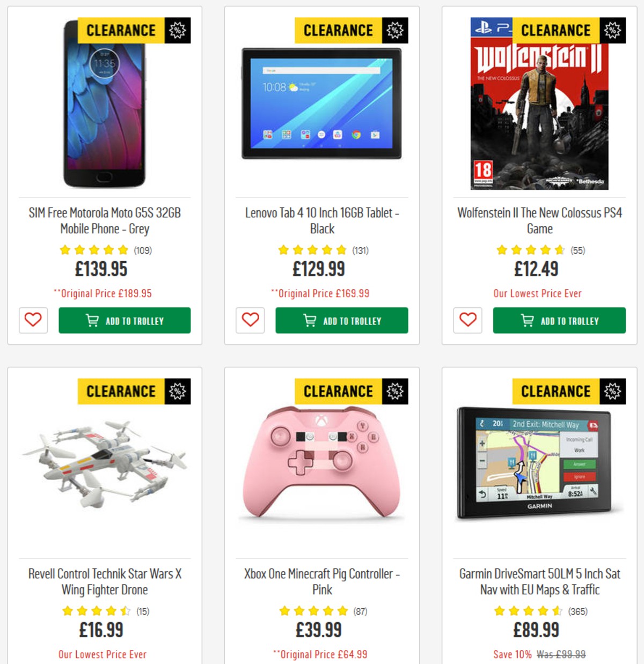Add the Motorola Moto G5S to trolley
Screen dimensions: 644x664
click(125, 320)
